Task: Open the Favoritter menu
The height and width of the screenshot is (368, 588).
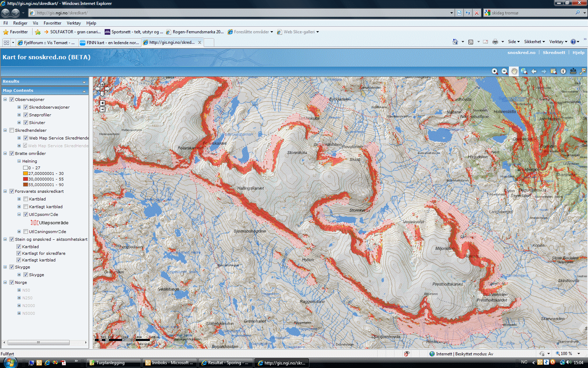Action: click(x=52, y=23)
